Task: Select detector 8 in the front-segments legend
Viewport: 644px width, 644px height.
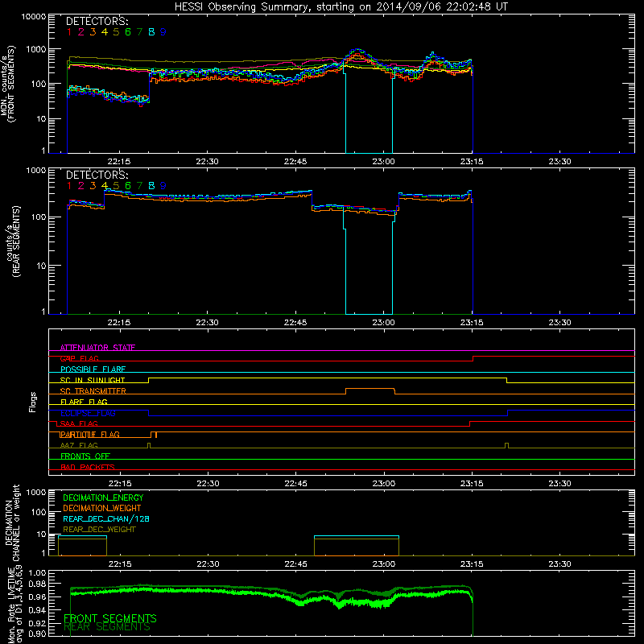Action: 151,32
